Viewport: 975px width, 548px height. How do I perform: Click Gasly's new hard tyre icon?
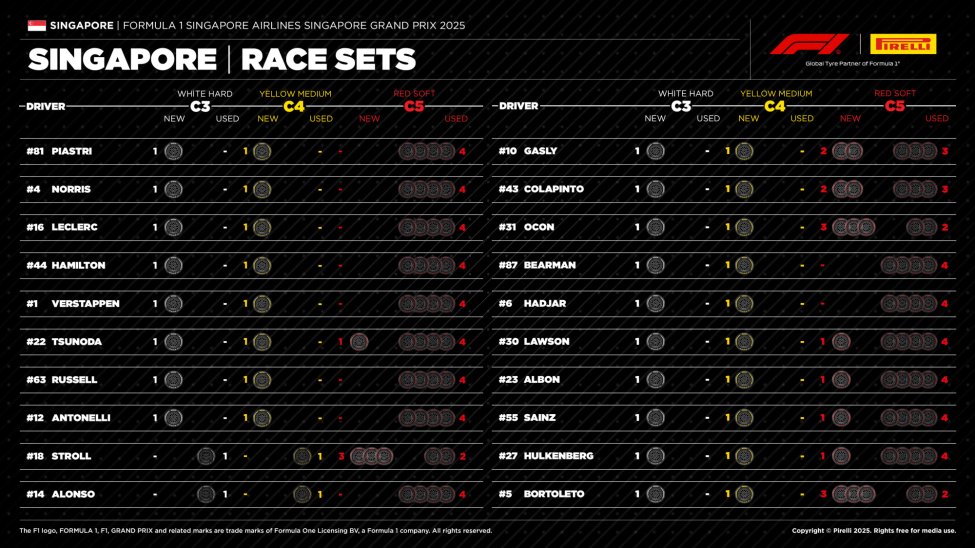(655, 151)
